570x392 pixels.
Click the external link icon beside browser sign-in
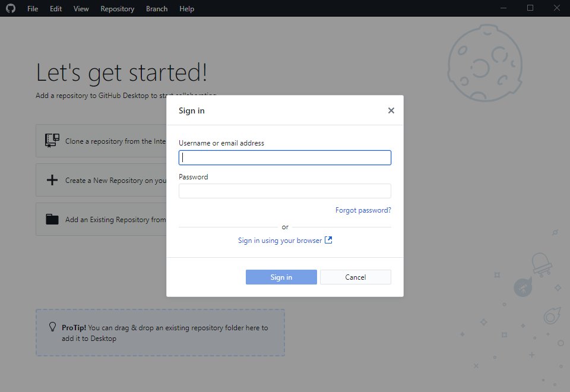click(x=328, y=240)
